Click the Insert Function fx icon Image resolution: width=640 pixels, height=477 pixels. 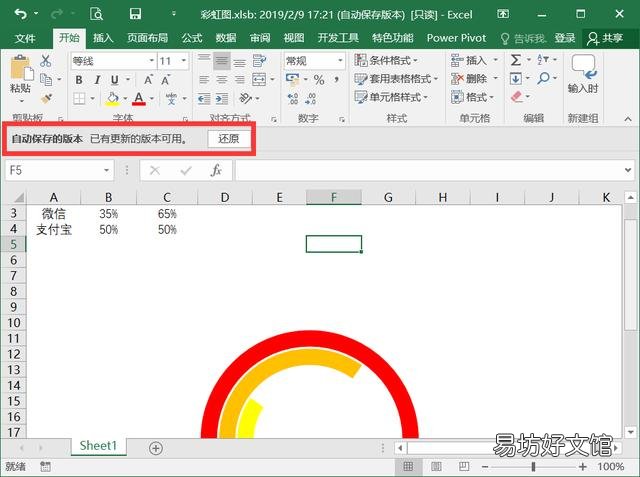(x=216, y=170)
